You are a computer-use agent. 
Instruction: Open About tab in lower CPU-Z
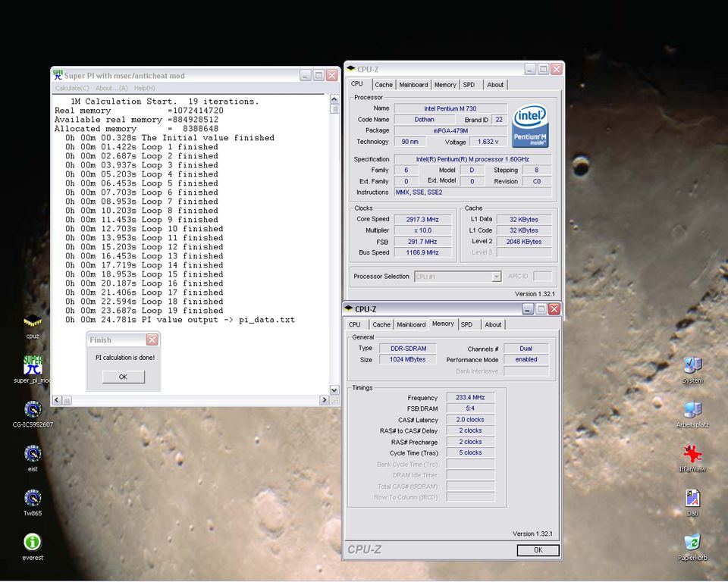[493, 325]
